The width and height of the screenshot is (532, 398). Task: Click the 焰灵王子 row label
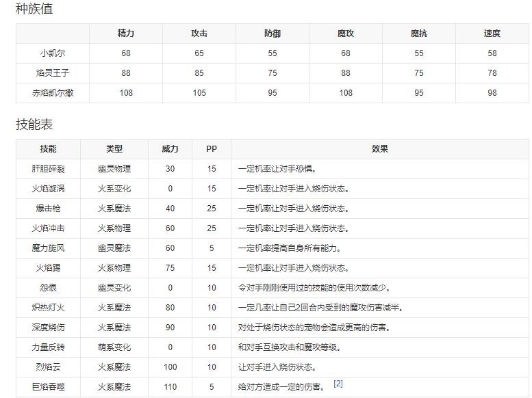click(x=53, y=73)
